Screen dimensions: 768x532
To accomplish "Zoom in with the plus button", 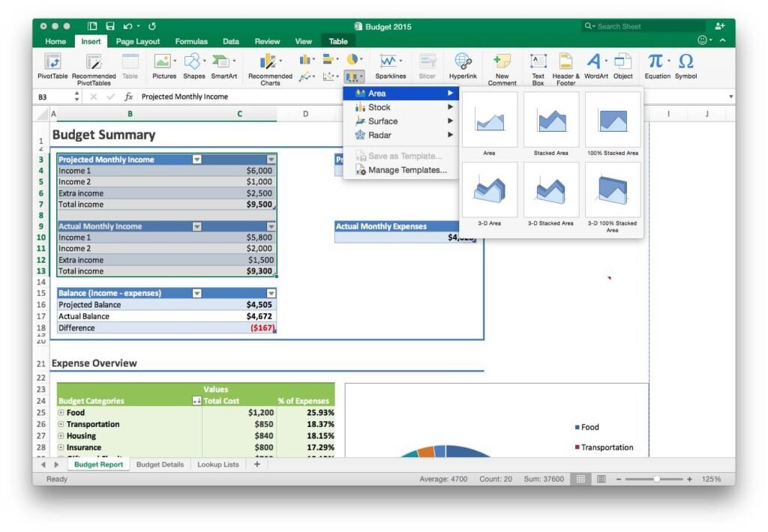I will pyautogui.click(x=690, y=479).
